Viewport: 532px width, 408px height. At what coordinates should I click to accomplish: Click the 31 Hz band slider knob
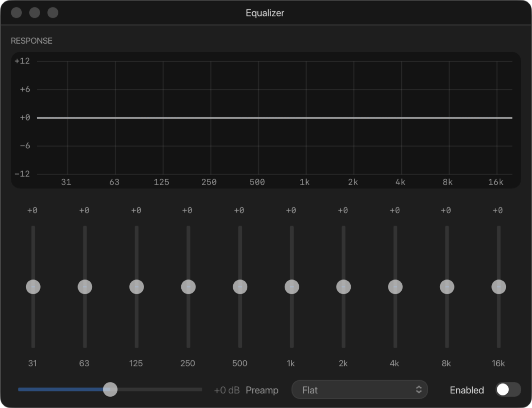33,287
